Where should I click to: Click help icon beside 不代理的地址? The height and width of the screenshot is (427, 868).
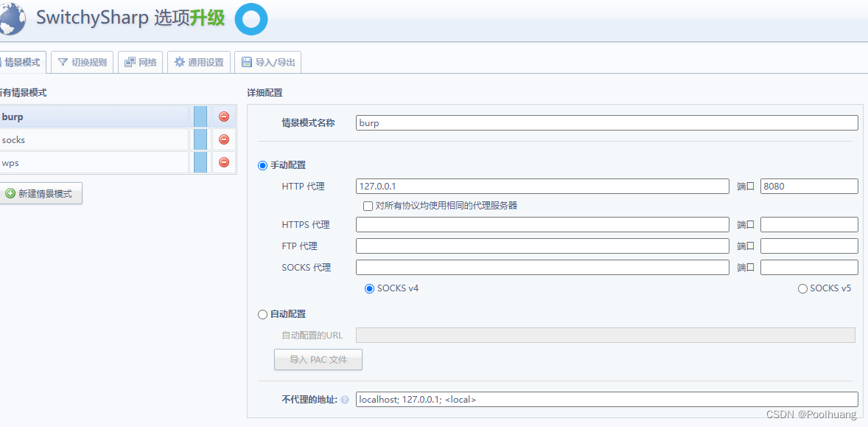[345, 399]
